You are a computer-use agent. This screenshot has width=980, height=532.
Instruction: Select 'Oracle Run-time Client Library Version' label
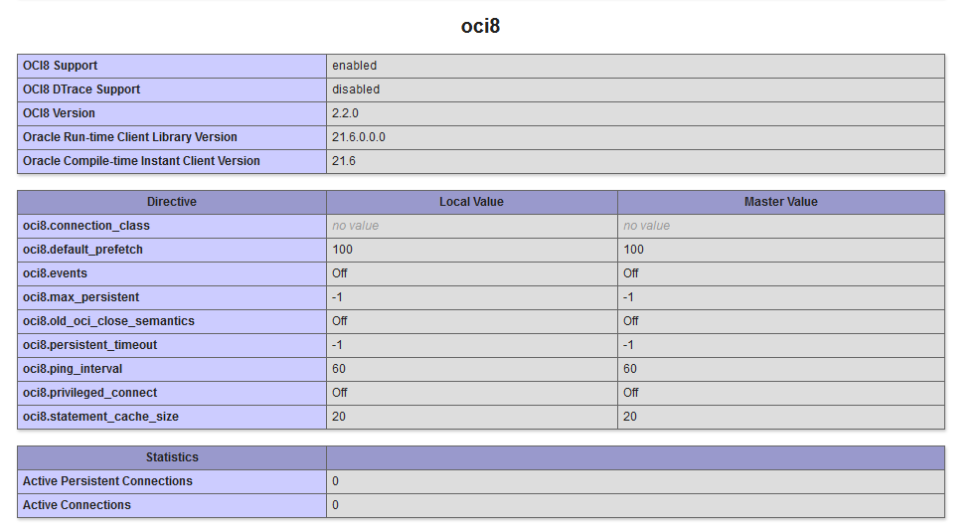[130, 137]
